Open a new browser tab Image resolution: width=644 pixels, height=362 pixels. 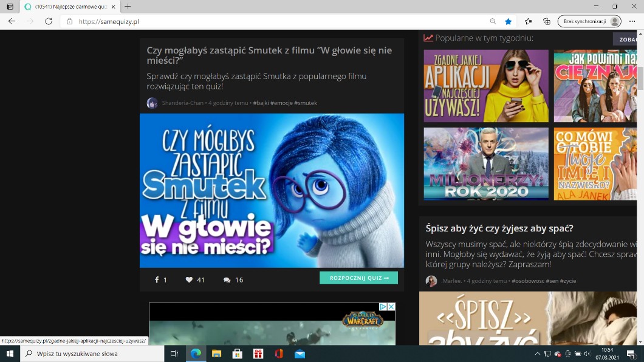(x=128, y=6)
